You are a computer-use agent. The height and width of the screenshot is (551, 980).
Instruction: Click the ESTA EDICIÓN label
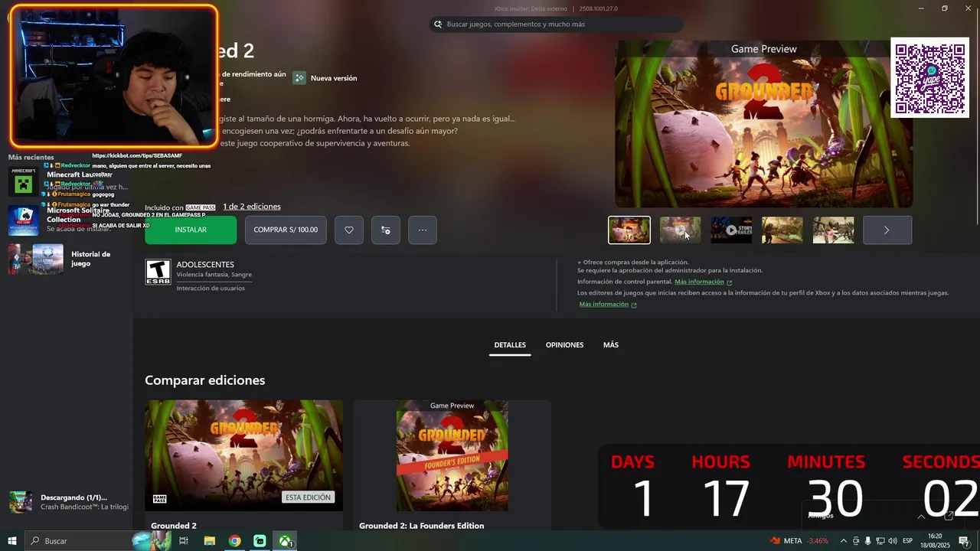pyautogui.click(x=308, y=497)
